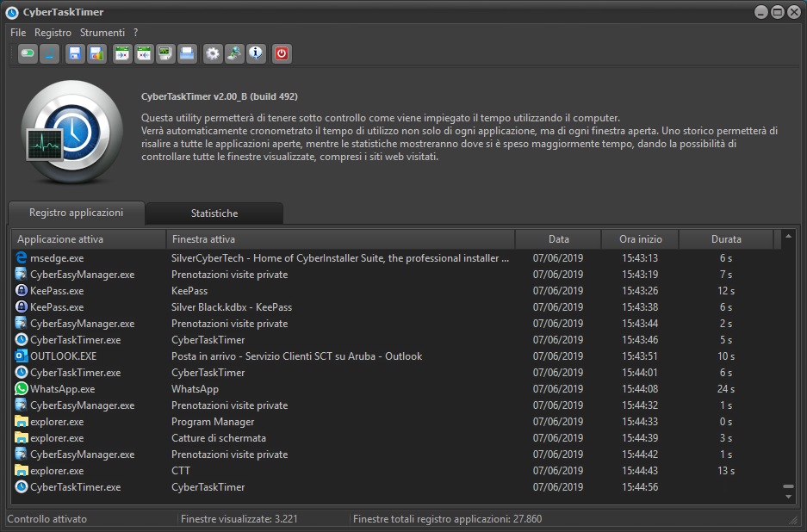This screenshot has height=532, width=807.
Task: Sort by the Applicazione attiva column header
Action: [89, 239]
